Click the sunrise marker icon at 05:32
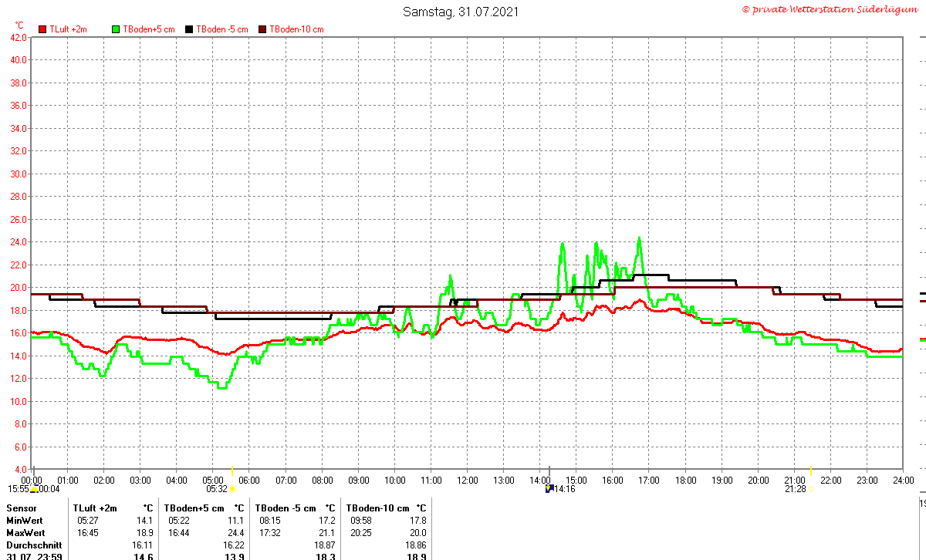This screenshot has width=926, height=560. coord(232,489)
